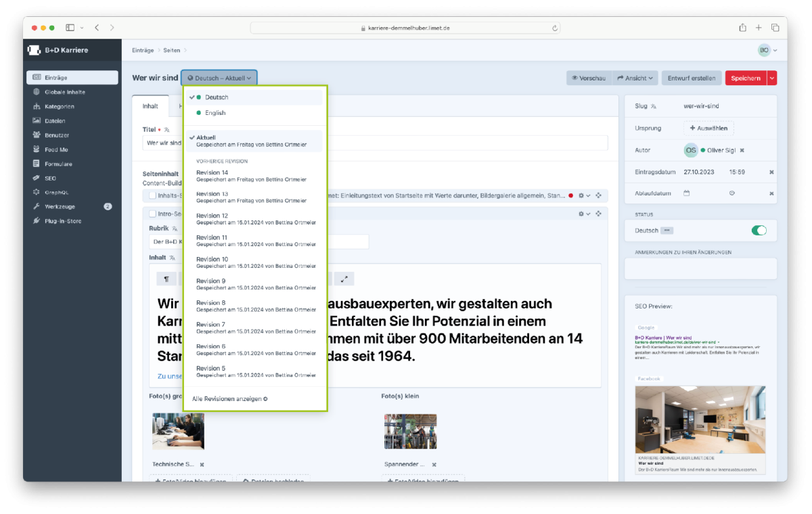
Task: Open Ansicht dropdown
Action: click(x=635, y=78)
